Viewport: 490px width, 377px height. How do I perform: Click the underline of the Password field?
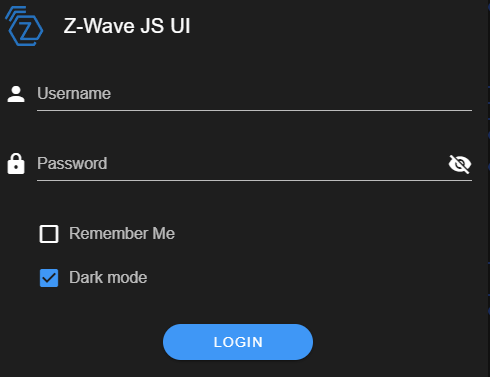[254, 180]
